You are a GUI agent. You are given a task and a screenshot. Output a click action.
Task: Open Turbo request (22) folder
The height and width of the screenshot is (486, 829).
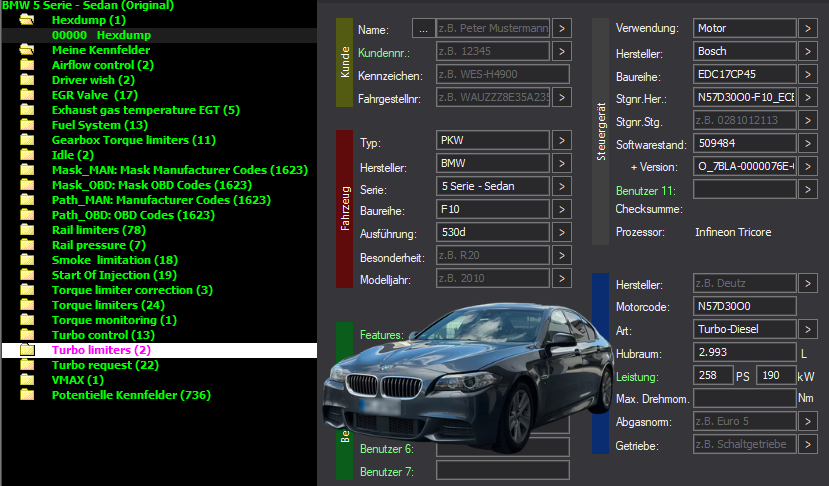105,365
